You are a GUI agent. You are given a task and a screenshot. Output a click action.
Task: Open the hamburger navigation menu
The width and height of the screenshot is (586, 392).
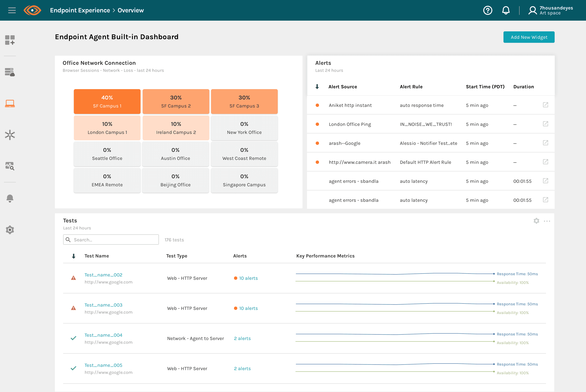pyautogui.click(x=12, y=10)
